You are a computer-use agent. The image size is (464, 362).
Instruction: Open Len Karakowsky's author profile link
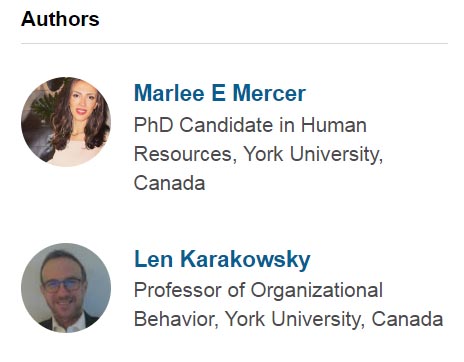[x=222, y=259]
